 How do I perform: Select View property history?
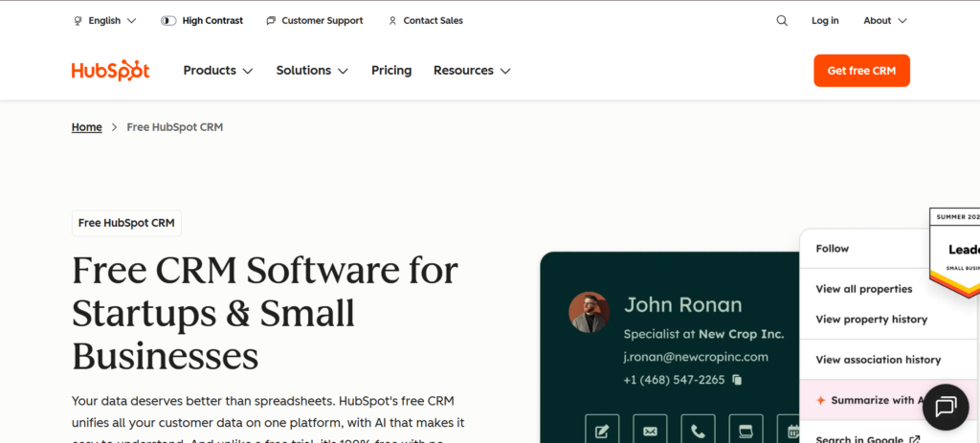click(871, 320)
